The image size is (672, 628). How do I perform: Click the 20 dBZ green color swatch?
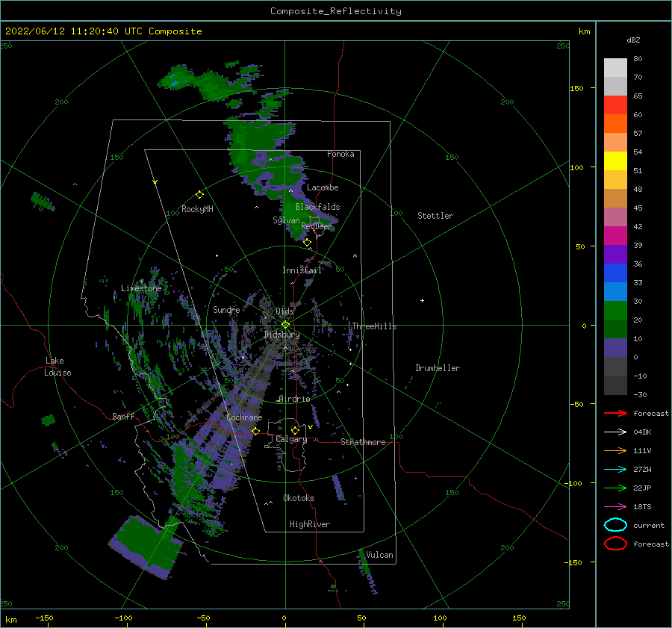tap(615, 311)
